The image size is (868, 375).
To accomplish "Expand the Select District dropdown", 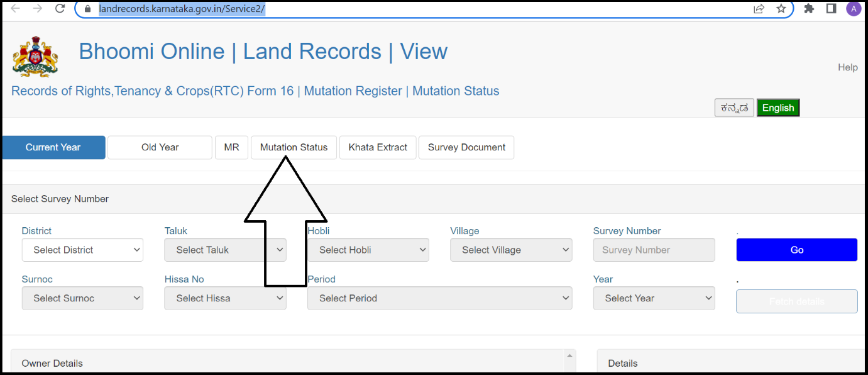I will (x=82, y=250).
